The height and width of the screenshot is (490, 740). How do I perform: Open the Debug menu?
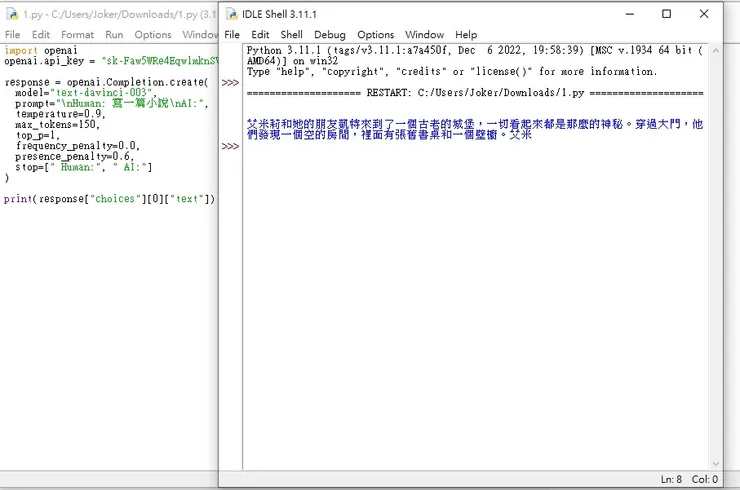[330, 34]
